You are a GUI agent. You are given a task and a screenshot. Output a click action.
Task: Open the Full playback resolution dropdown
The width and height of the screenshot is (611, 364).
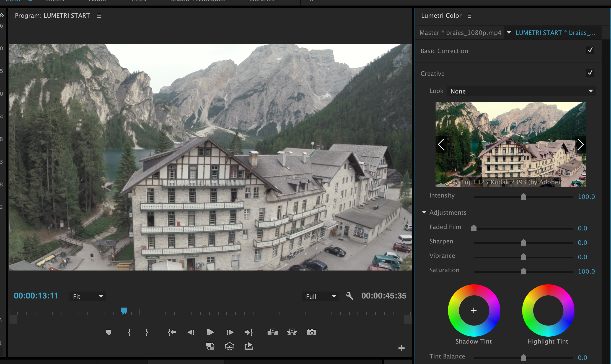321,297
